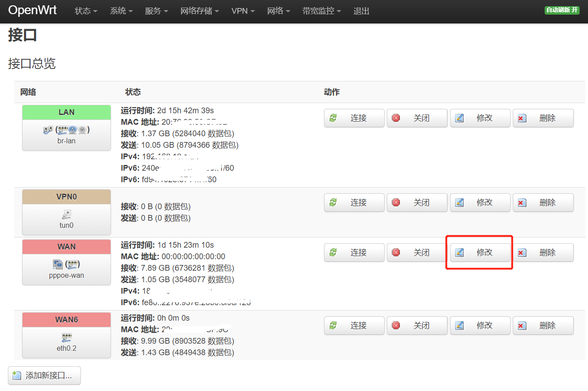The image size is (588, 391).
Task: Click the delete icon on WAN6's 删除 button
Action: pyautogui.click(x=522, y=325)
